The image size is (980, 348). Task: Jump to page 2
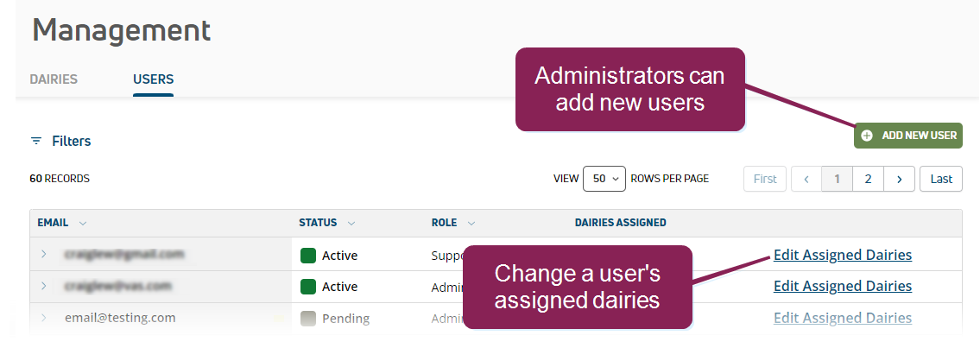[868, 179]
